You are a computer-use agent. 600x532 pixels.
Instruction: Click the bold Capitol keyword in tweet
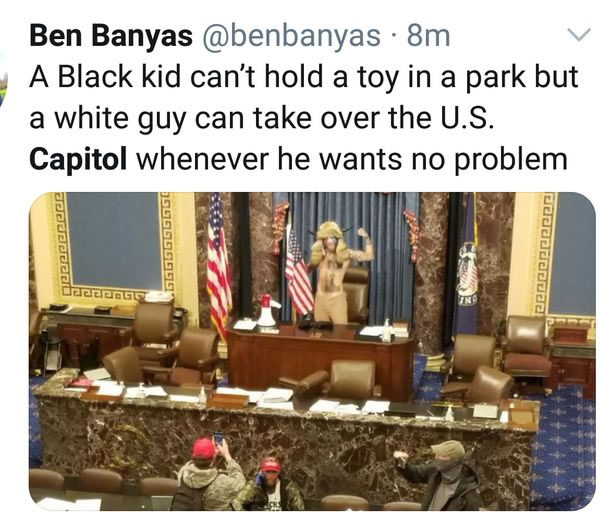pyautogui.click(x=78, y=160)
